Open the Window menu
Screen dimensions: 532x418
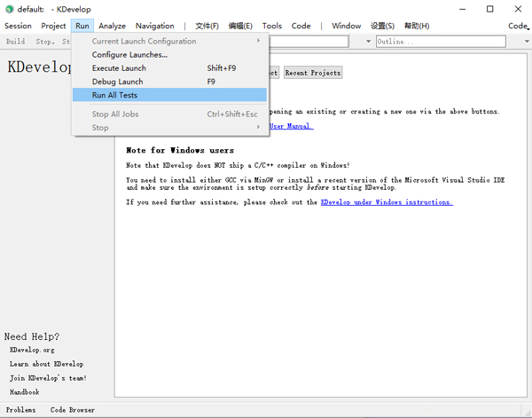(347, 26)
